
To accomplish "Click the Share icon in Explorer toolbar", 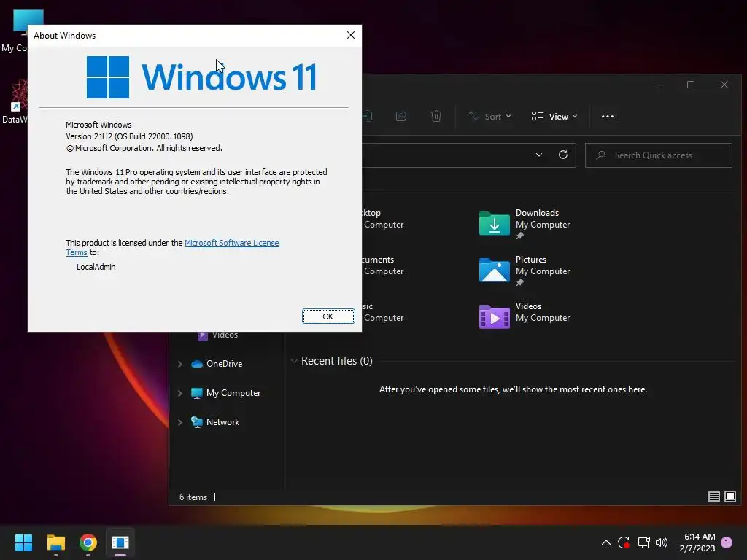I will (401, 116).
